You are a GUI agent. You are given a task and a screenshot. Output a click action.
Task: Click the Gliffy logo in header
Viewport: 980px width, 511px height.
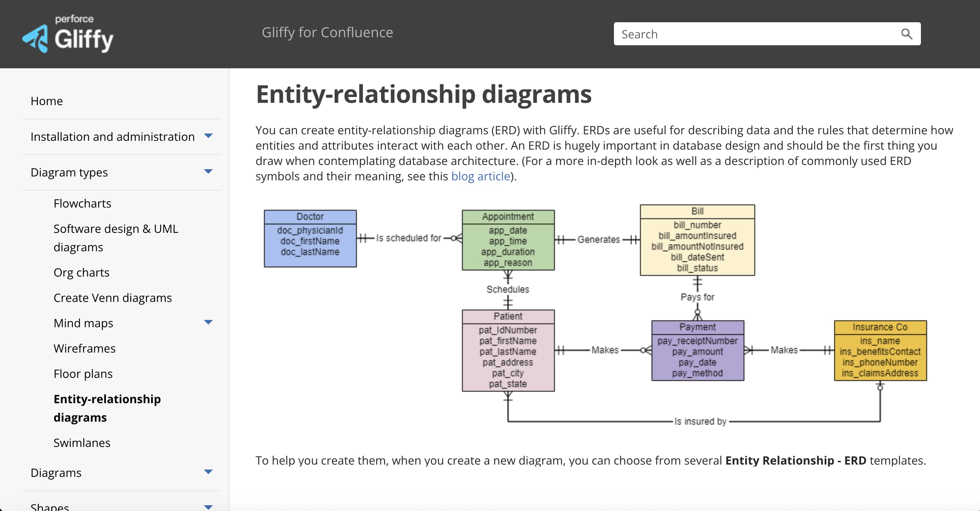click(68, 35)
